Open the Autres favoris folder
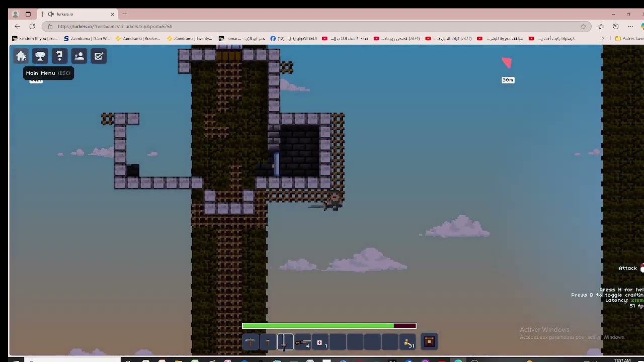The width and height of the screenshot is (644, 362). tap(629, 38)
